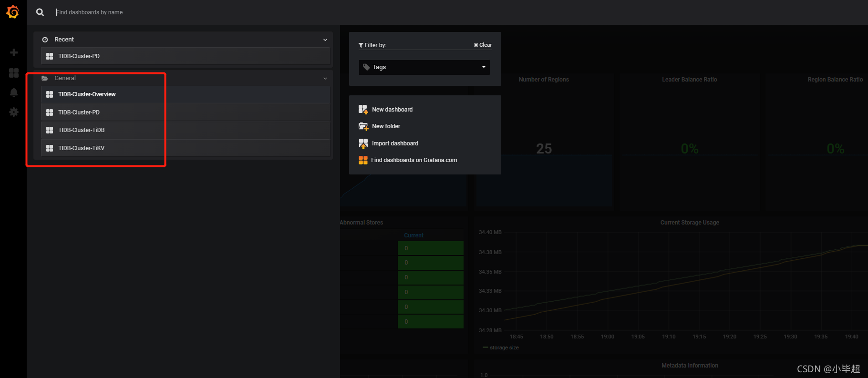Click dashboard icon of Recent TIDB-Cluster-PD row
Image resolution: width=868 pixels, height=378 pixels.
tap(50, 56)
